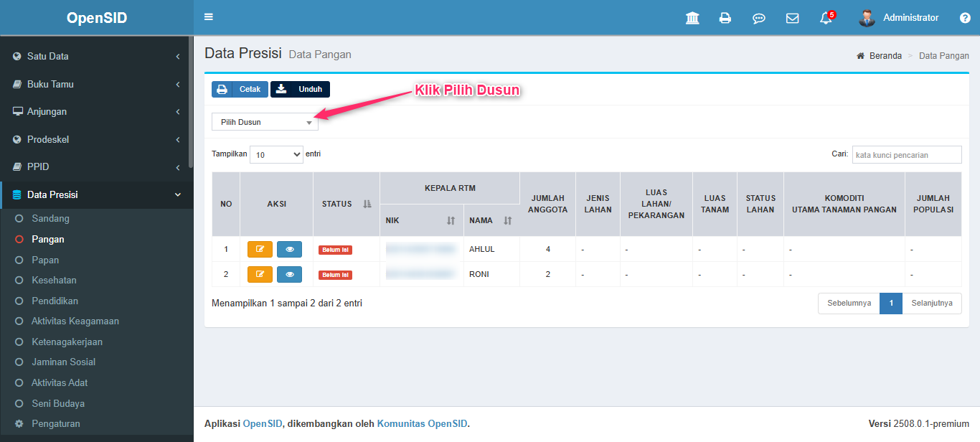Click the edit icon for AHLUL row
980x442 pixels.
[x=260, y=249]
